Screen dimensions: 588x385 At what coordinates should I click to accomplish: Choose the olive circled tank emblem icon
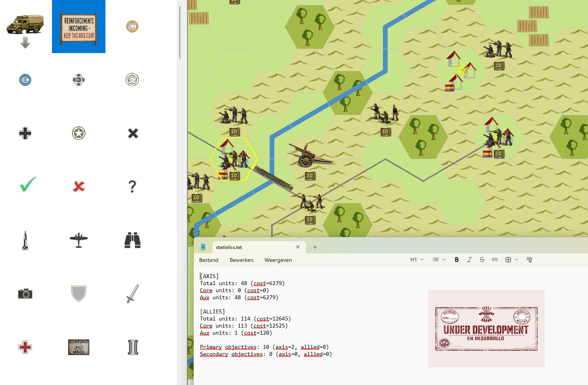click(132, 80)
